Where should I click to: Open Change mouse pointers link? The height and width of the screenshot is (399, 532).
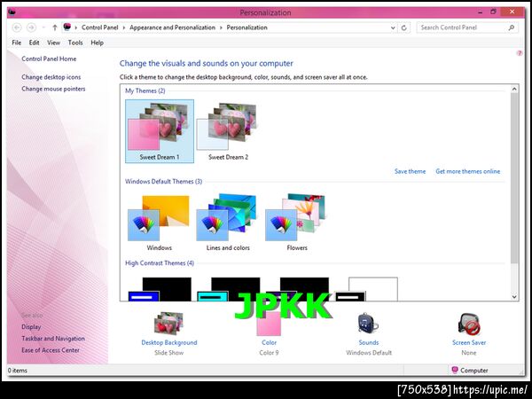click(53, 89)
